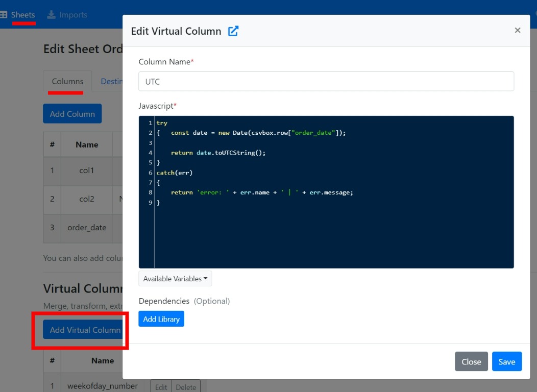Select the col2 row name cell

point(87,199)
